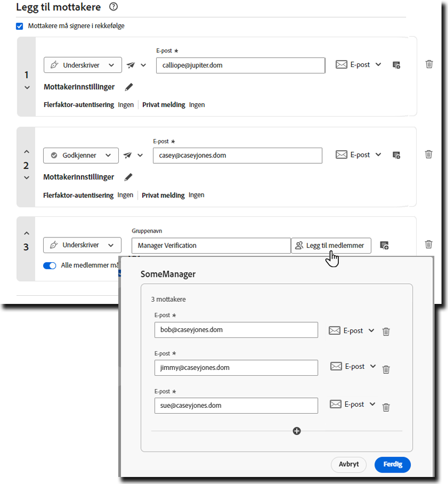
Task: Open Godkjenner role dropdown for recipient 2
Action: point(81,155)
